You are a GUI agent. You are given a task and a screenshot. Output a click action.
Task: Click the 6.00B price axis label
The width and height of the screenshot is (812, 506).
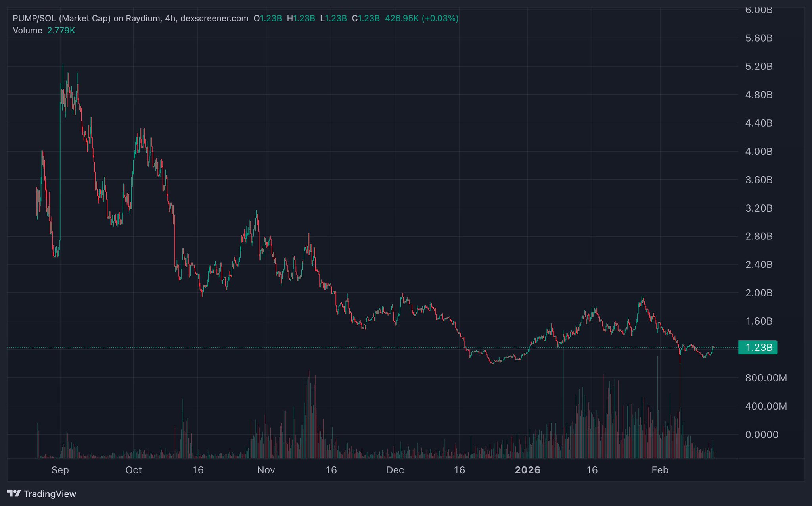pos(758,10)
